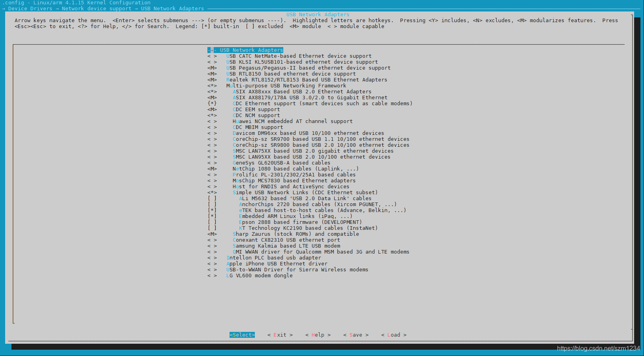Select NetChip 1080 based cables entry

tap(296, 169)
